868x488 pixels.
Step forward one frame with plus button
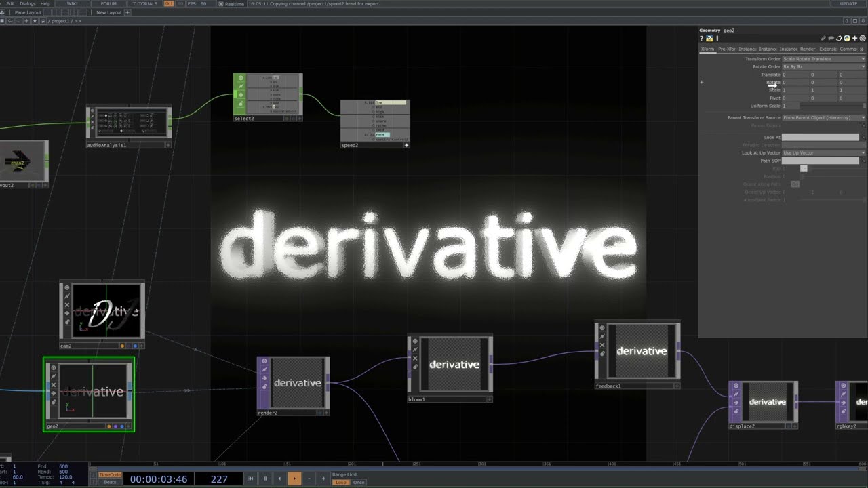tap(323, 479)
